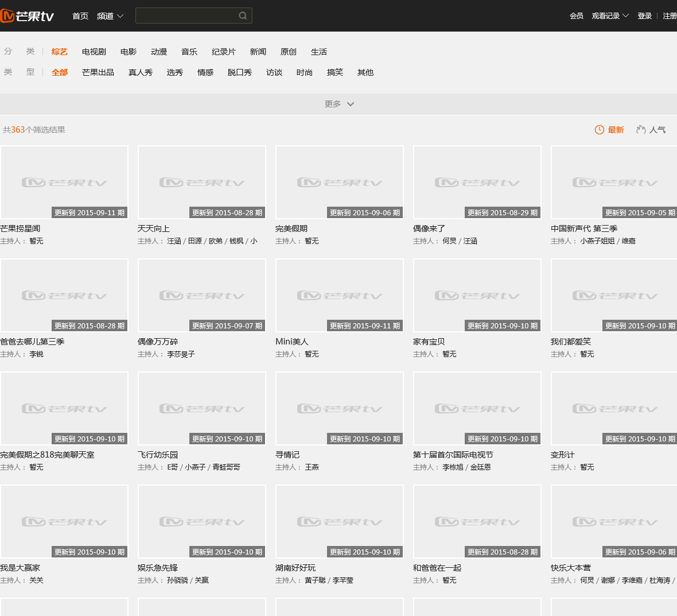Open the 娱乐急先锋 thumbnail
The height and width of the screenshot is (616, 677).
(201, 522)
